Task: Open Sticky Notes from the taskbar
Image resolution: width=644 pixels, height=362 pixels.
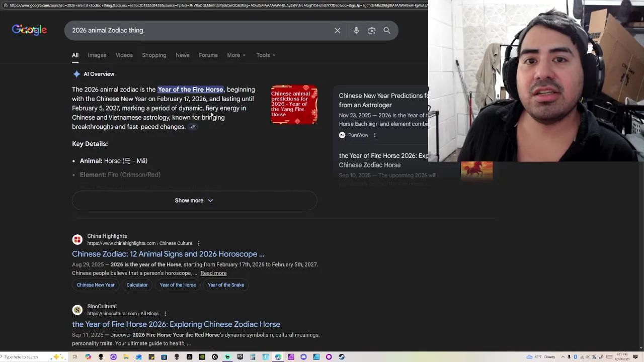Action: tap(151, 357)
